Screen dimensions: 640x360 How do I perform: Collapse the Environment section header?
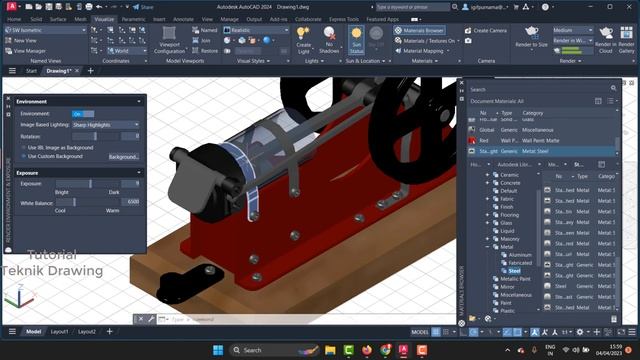[x=79, y=101]
